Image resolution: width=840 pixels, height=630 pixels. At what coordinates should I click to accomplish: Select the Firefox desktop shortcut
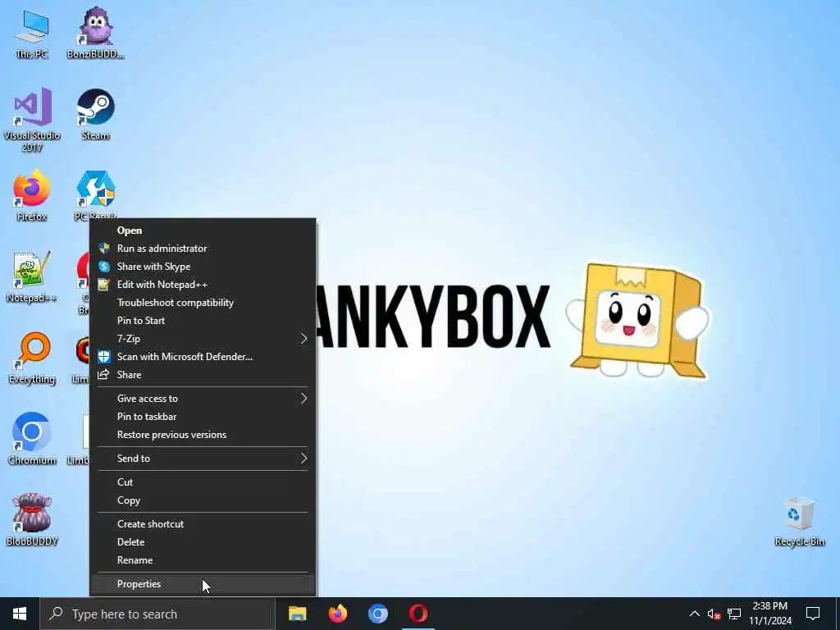tap(32, 196)
